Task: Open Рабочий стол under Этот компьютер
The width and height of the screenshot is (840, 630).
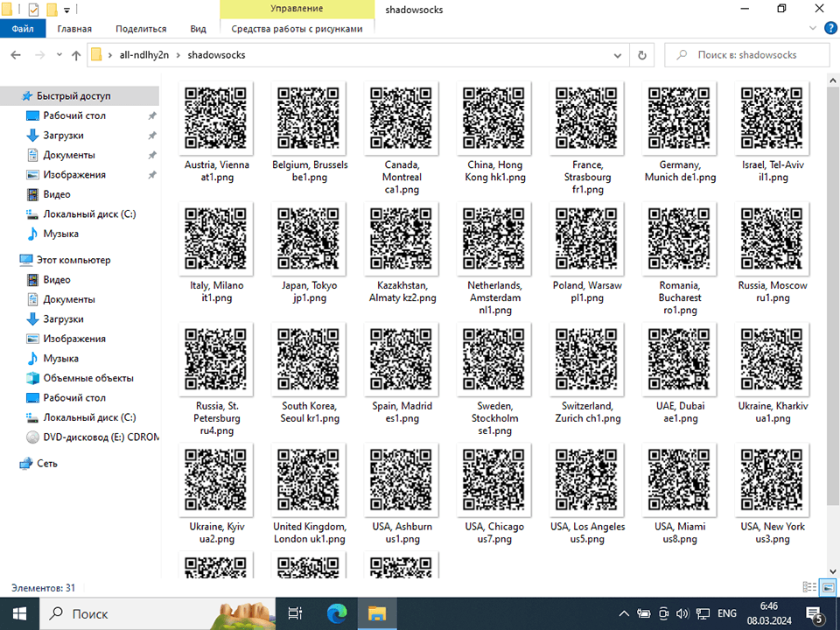Action: (x=74, y=398)
